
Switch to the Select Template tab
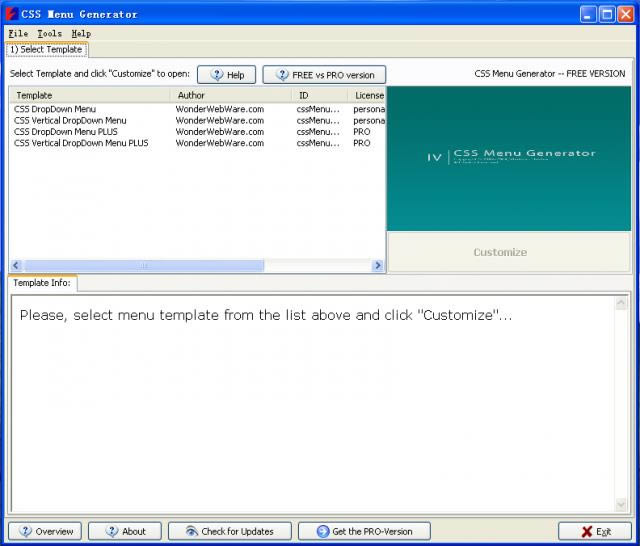point(46,49)
